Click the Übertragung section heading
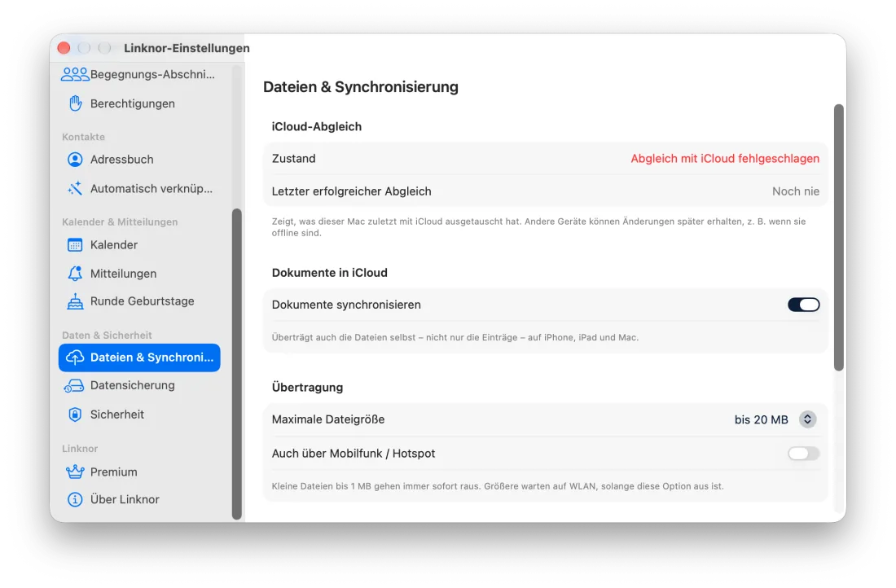The image size is (896, 588). tap(307, 388)
